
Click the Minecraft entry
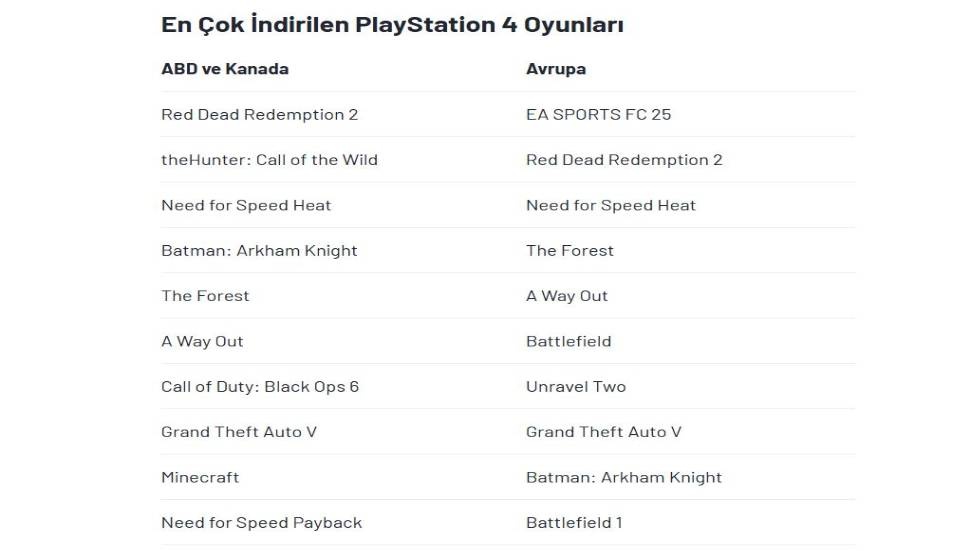(x=200, y=477)
